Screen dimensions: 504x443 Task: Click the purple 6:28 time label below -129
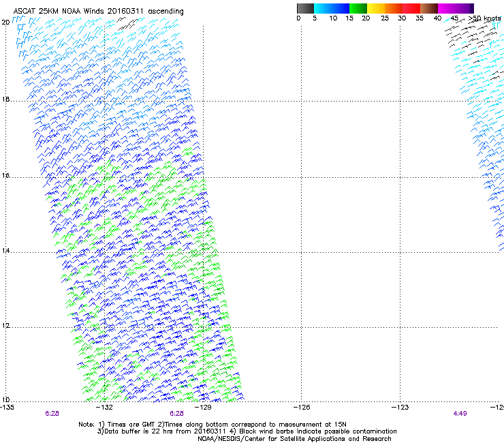[177, 414]
